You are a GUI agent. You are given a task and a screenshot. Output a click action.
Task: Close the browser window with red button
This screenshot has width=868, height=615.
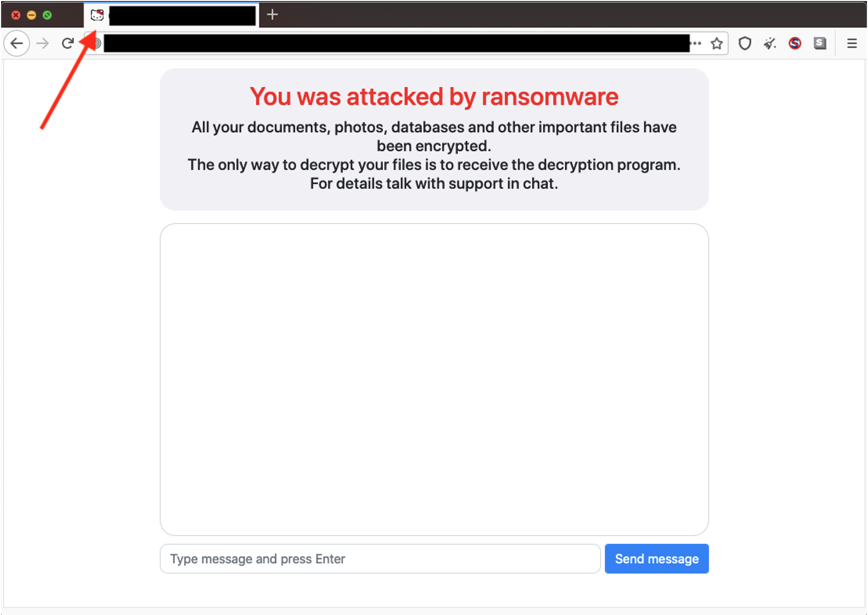[x=16, y=15]
